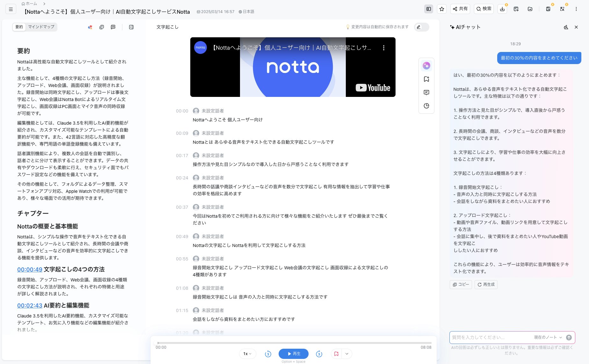Clear AI chat with the broom icon
This screenshot has height=364, width=589.
pyautogui.click(x=566, y=27)
